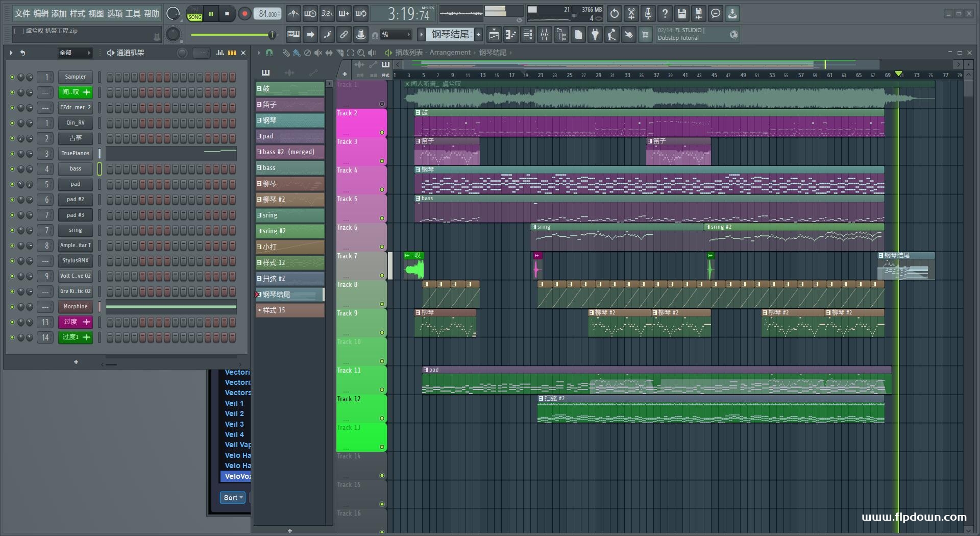This screenshot has height=536, width=980.
Task: Open the channel rack view icon
Action: [x=528, y=35]
